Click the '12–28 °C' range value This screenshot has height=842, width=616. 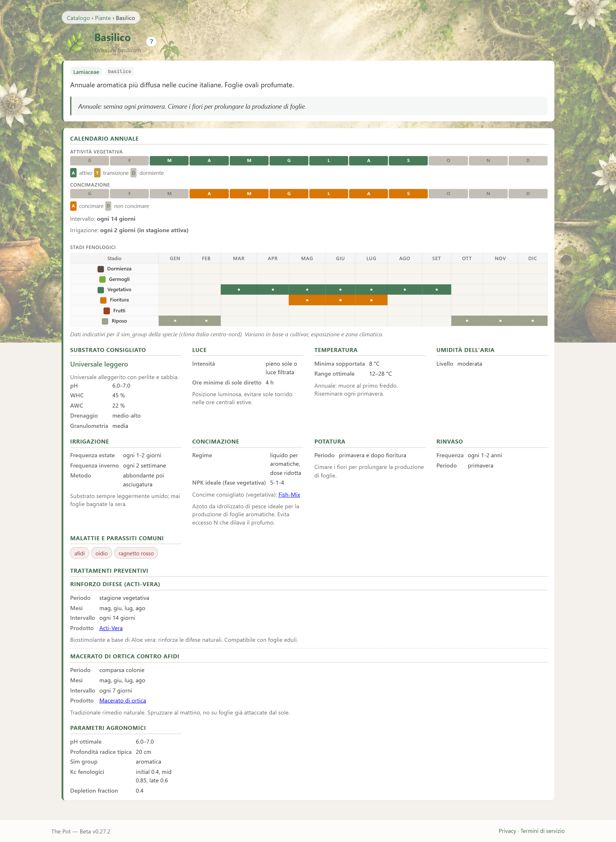tap(380, 373)
